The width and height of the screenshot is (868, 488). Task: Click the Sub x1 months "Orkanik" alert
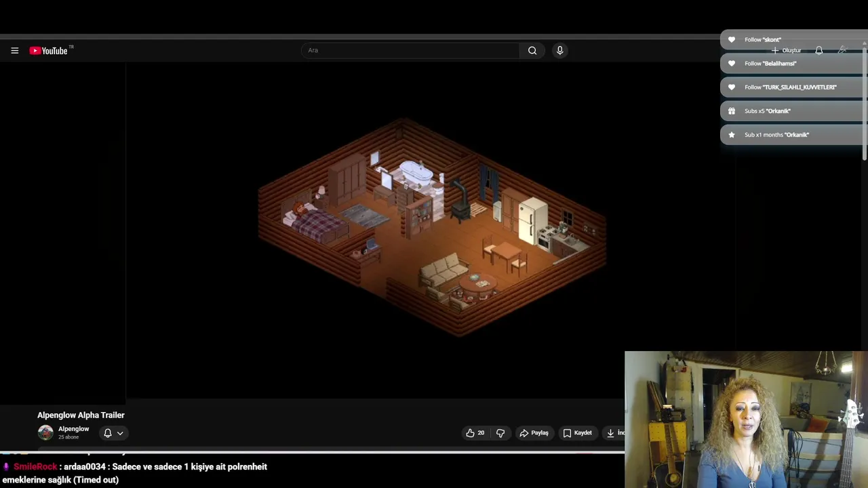pos(793,135)
